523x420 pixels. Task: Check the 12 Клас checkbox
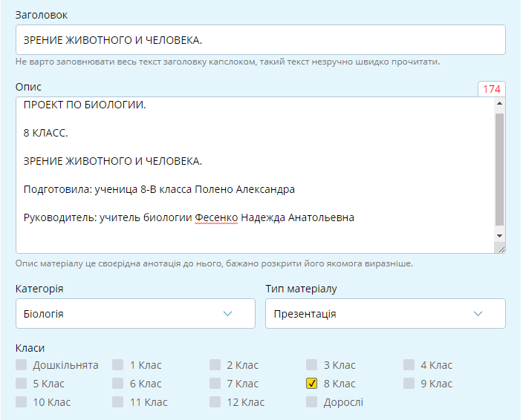(x=215, y=402)
